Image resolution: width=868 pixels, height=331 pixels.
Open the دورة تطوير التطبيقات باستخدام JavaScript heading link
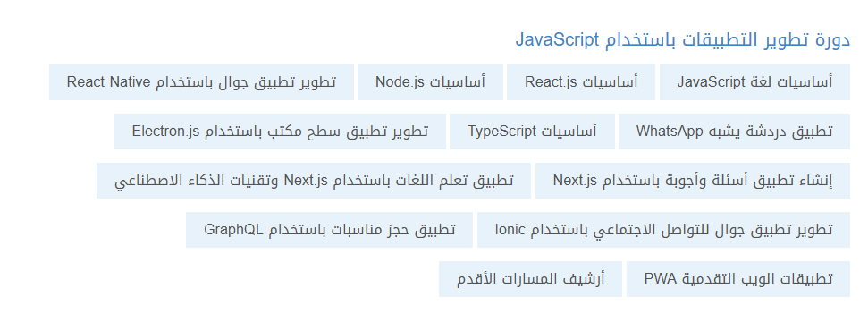[683, 40]
